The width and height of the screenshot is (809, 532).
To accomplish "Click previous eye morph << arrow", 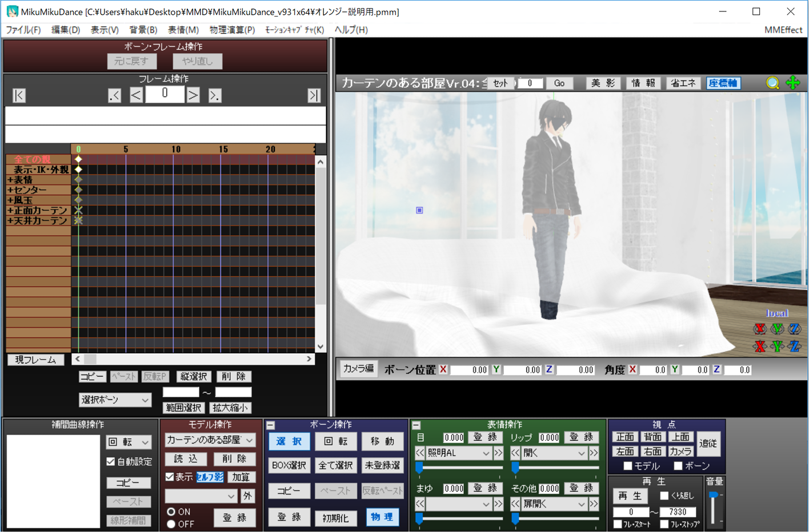I will point(420,453).
